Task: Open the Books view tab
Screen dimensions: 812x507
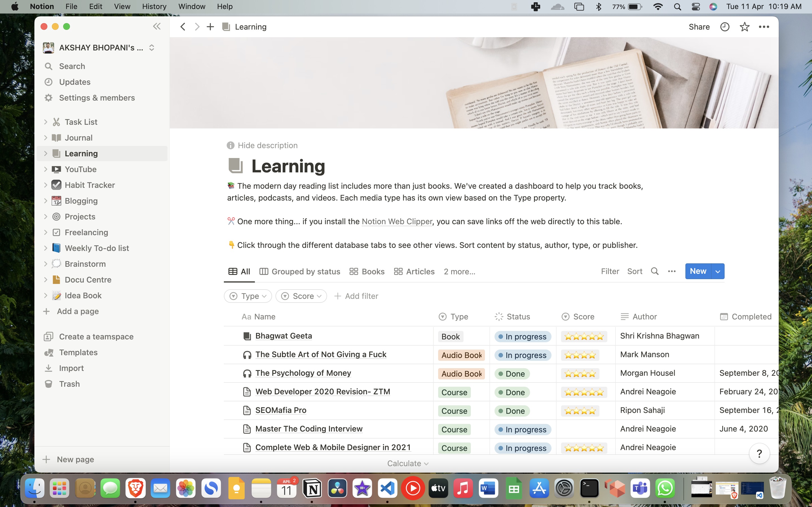Action: (367, 271)
